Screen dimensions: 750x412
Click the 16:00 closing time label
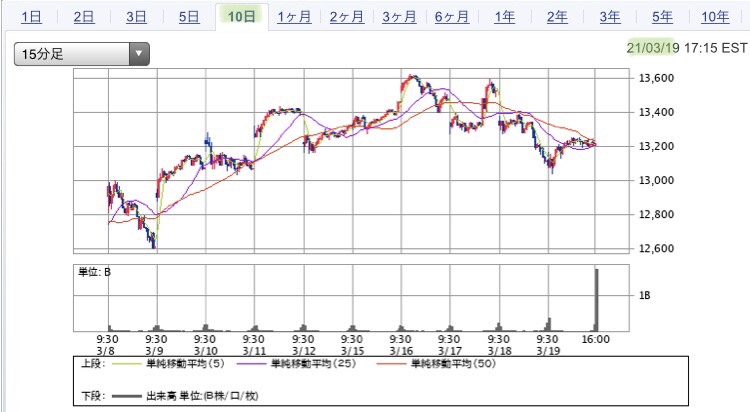point(596,339)
